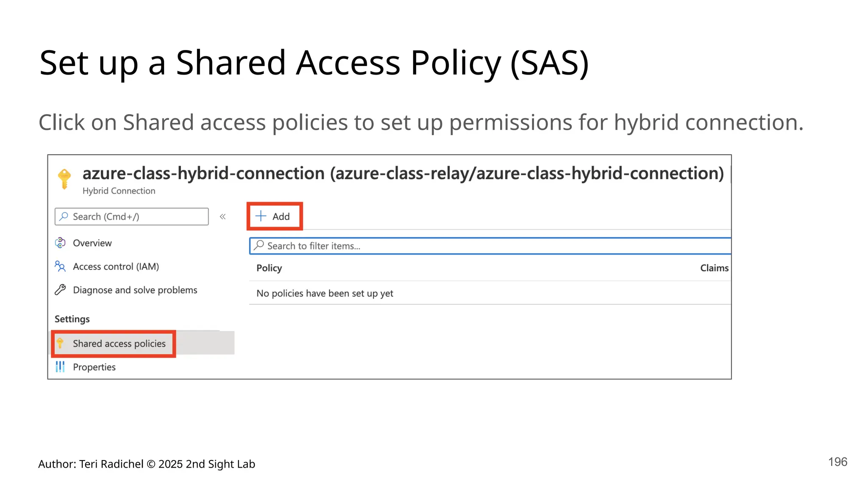Select the 'No policies have been set up yet' row
The height and width of the screenshot is (488, 868).
pyautogui.click(x=490, y=293)
